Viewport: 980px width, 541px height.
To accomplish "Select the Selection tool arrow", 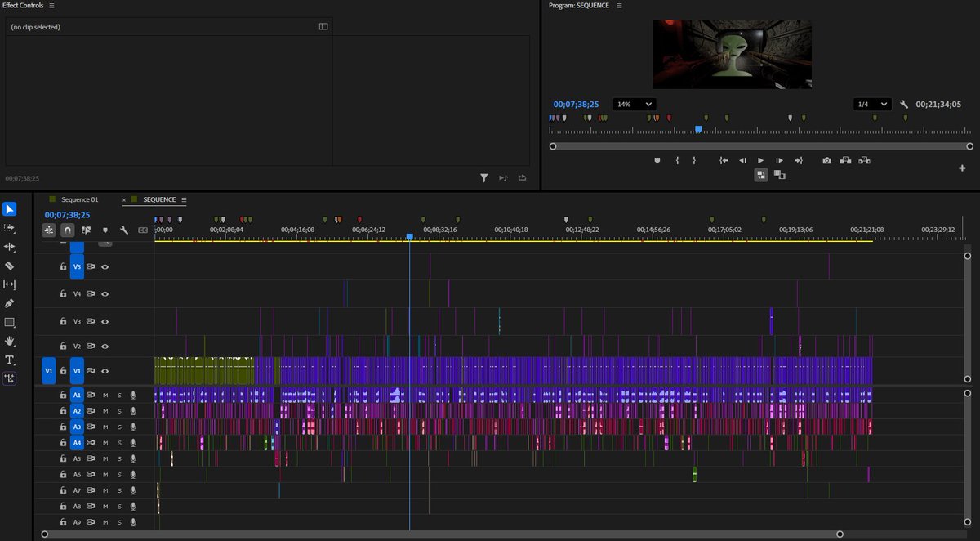I will pyautogui.click(x=10, y=209).
